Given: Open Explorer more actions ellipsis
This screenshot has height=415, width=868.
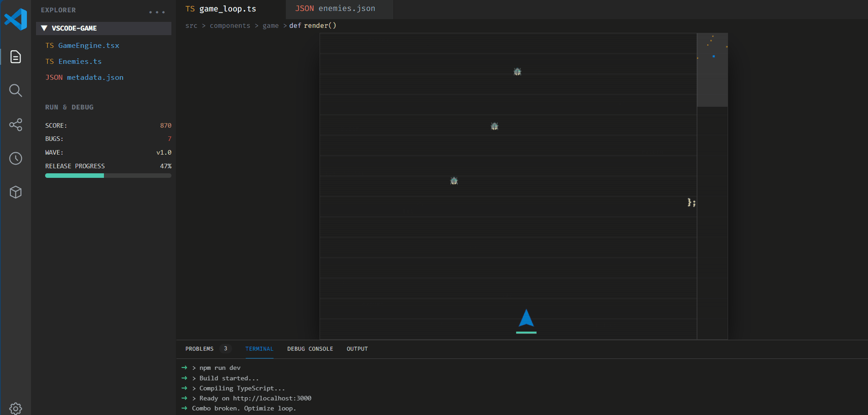Looking at the screenshot, I should pyautogui.click(x=157, y=12).
